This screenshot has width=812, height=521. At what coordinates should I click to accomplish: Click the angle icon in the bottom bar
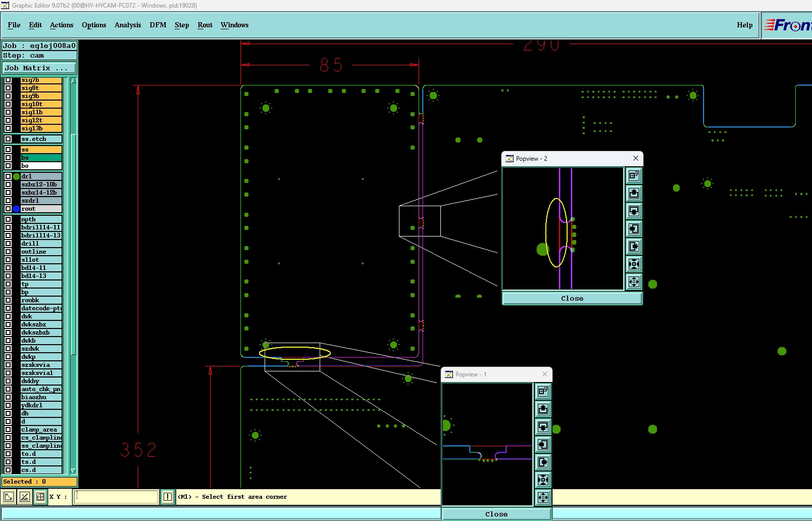[x=24, y=497]
